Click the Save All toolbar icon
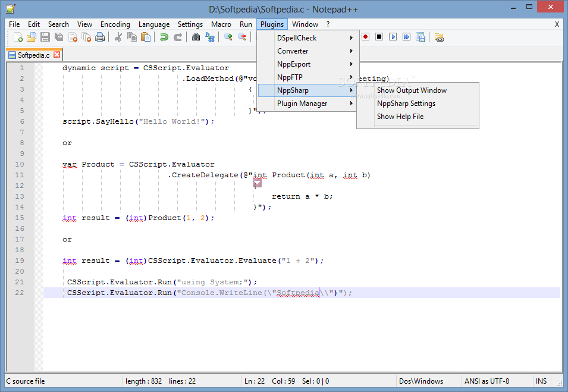 coord(59,37)
